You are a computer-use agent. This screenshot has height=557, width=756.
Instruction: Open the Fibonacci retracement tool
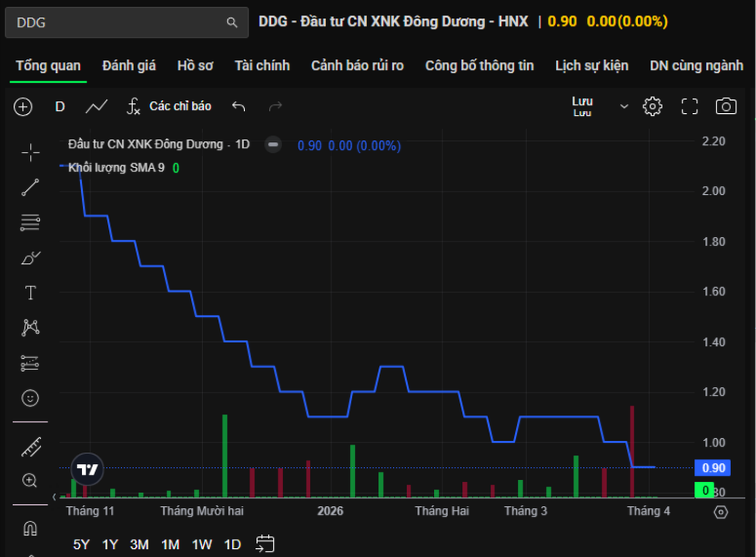(x=30, y=222)
